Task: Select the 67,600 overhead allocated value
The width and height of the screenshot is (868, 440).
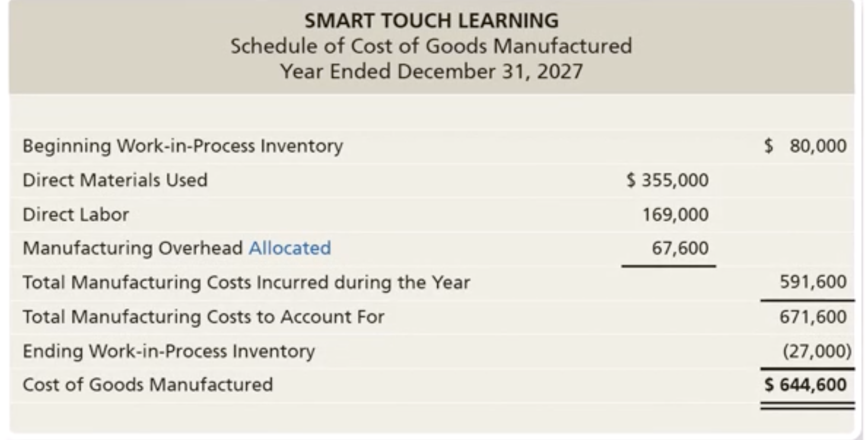Action: [680, 248]
